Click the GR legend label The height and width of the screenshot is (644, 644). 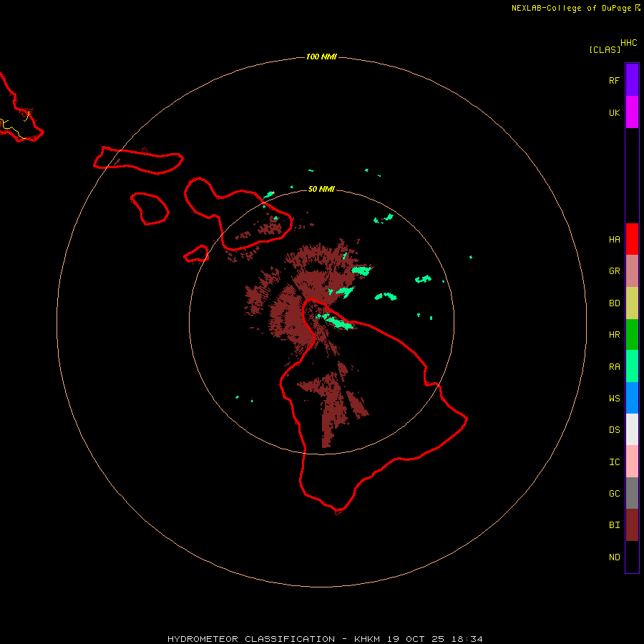614,270
